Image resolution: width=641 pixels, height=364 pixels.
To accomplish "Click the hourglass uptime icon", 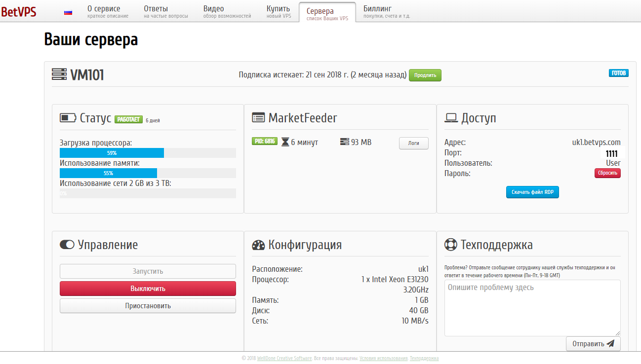I will coord(285,142).
